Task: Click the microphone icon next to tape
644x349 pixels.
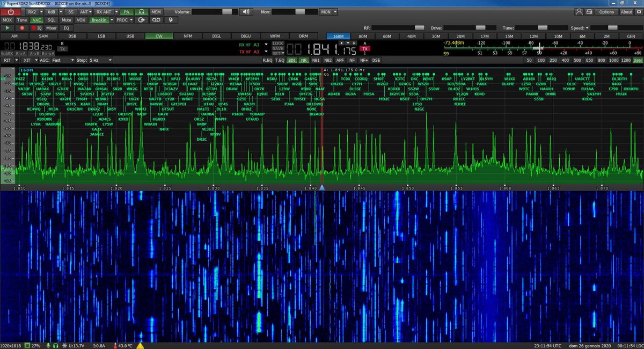Action: click(170, 20)
